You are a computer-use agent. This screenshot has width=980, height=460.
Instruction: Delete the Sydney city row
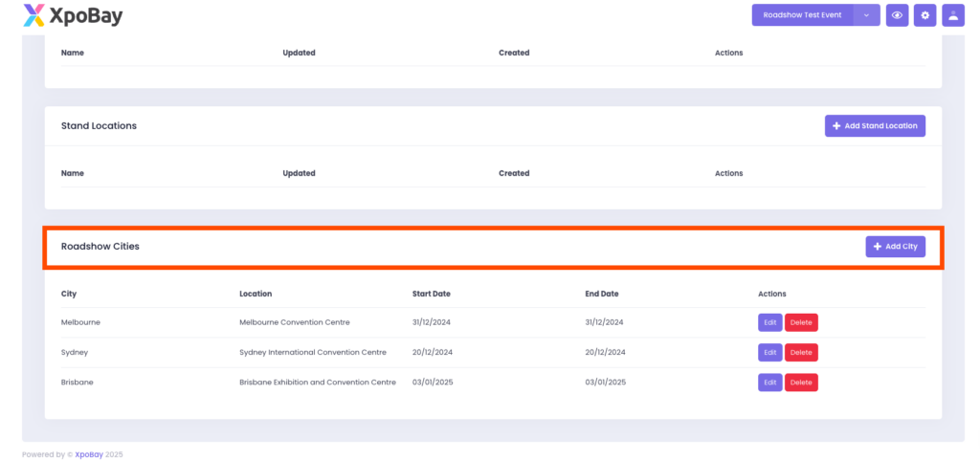tap(801, 352)
